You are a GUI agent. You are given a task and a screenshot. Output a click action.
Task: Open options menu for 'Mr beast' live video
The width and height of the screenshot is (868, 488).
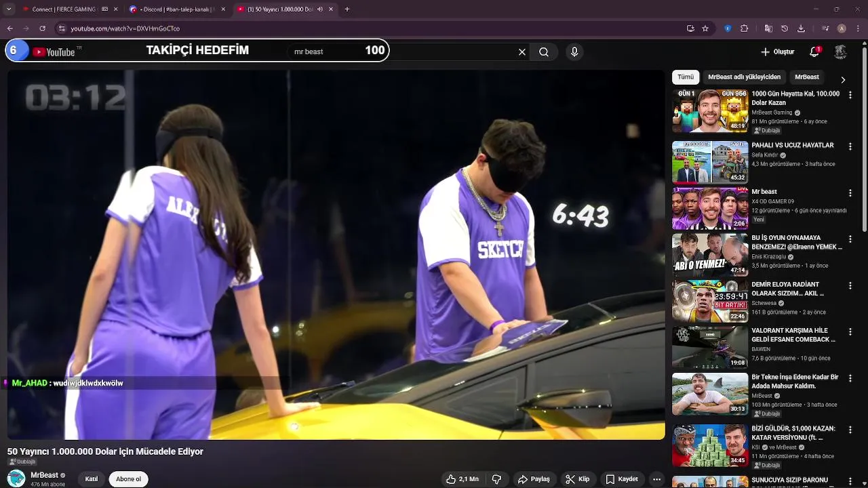850,193
